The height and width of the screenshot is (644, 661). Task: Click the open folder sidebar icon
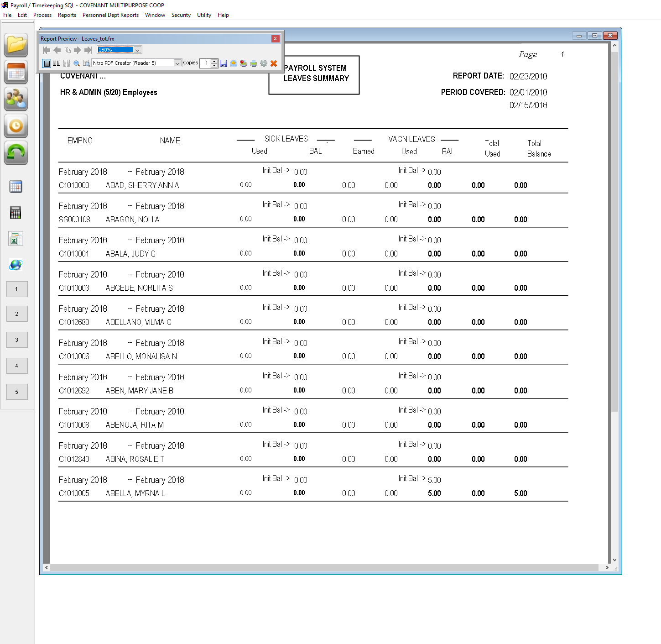point(16,45)
